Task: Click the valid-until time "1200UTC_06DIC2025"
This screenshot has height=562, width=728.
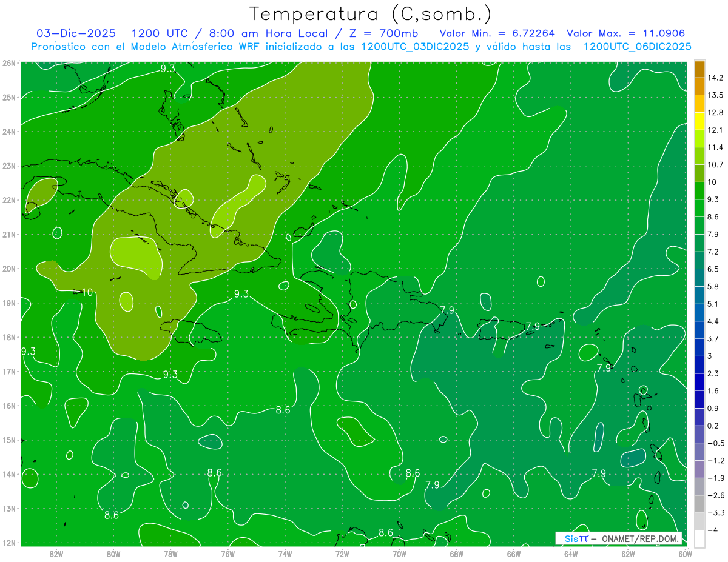Action: 637,47
